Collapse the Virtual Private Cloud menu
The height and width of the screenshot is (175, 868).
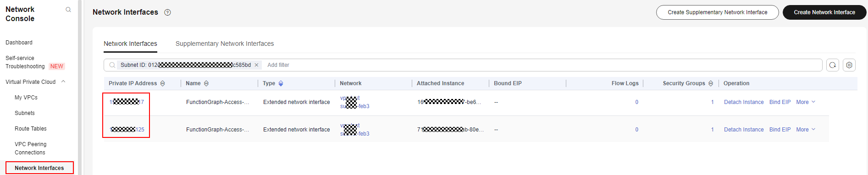[63, 82]
